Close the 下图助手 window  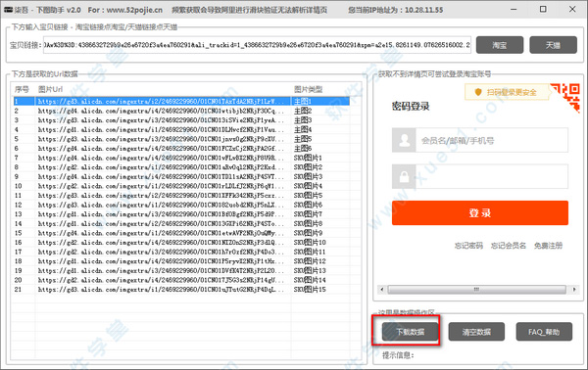[572, 10]
